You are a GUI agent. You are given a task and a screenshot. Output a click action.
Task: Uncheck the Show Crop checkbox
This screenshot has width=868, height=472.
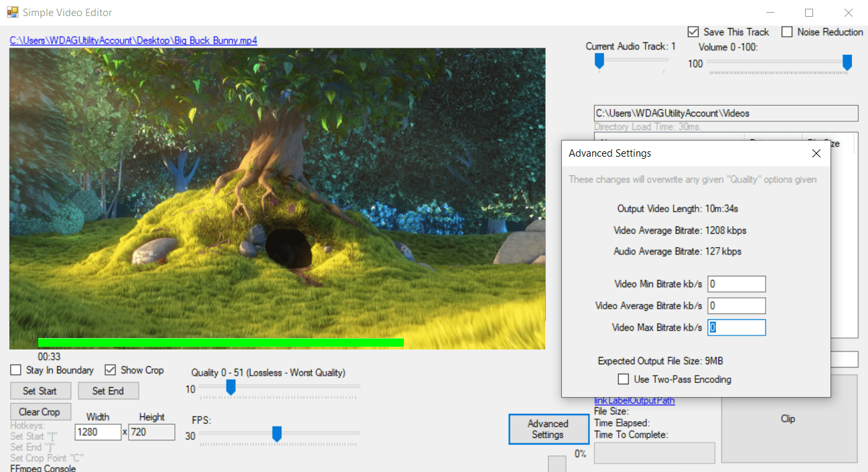pos(111,370)
